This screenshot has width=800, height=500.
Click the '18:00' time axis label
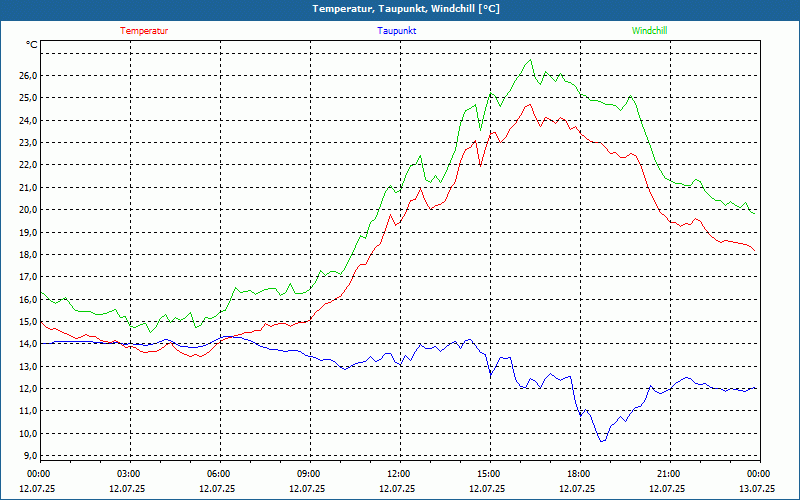(580, 474)
